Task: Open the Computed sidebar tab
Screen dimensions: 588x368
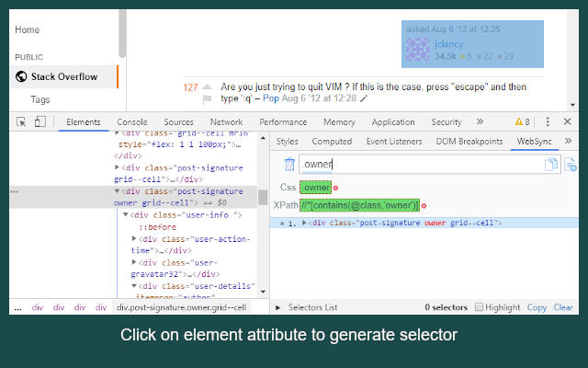Action: (332, 142)
